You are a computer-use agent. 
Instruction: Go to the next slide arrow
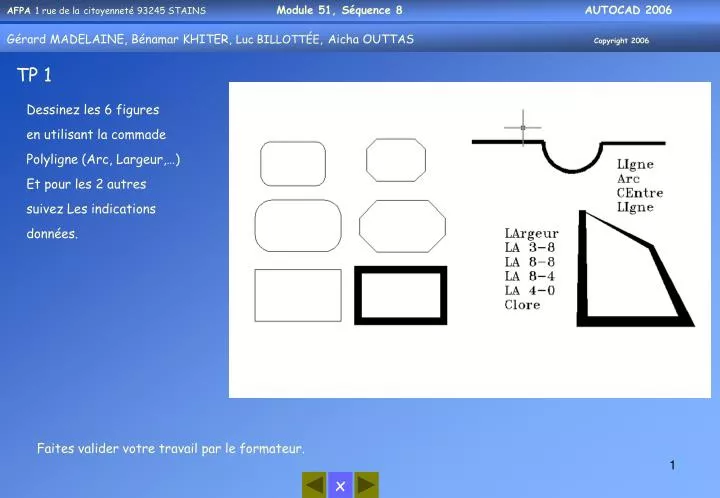point(366,485)
